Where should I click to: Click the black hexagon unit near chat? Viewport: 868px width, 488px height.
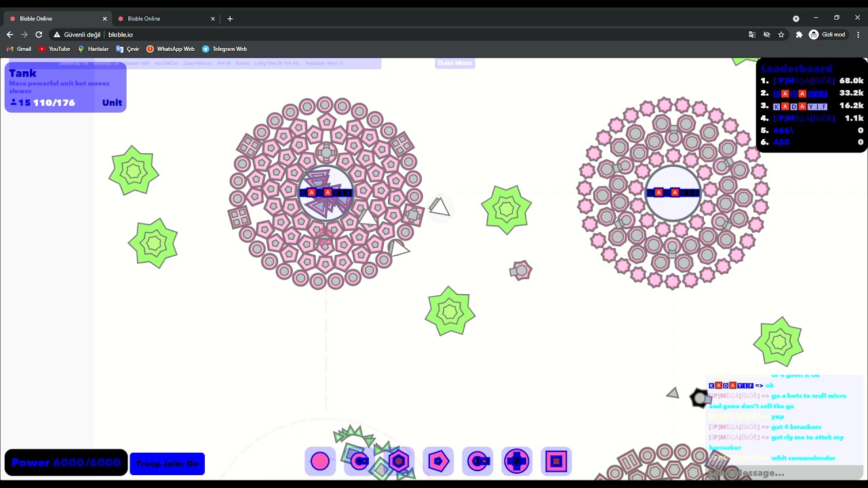pyautogui.click(x=699, y=398)
